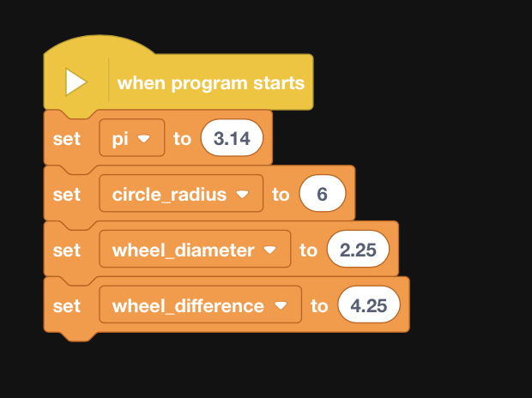Select "to" on the wheel_diameter block
This screenshot has width=532, height=398.
point(308,250)
